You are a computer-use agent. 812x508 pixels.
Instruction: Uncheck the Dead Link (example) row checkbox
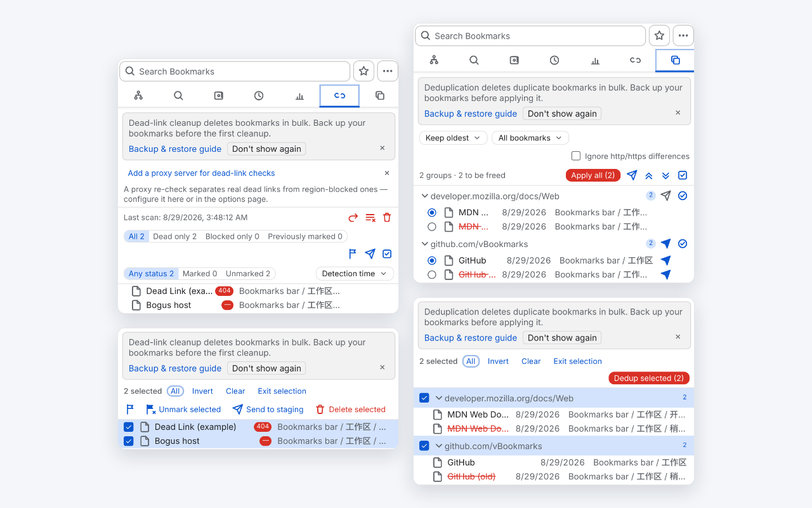[x=129, y=427]
